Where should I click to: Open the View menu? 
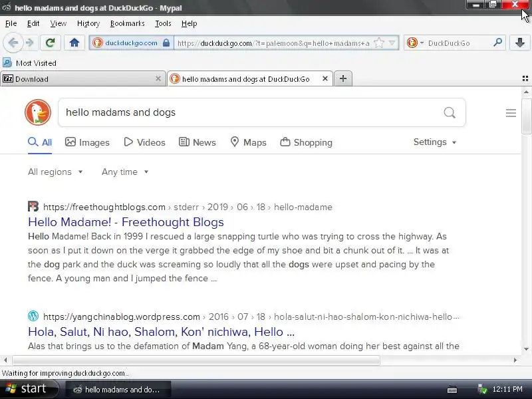pyautogui.click(x=59, y=23)
